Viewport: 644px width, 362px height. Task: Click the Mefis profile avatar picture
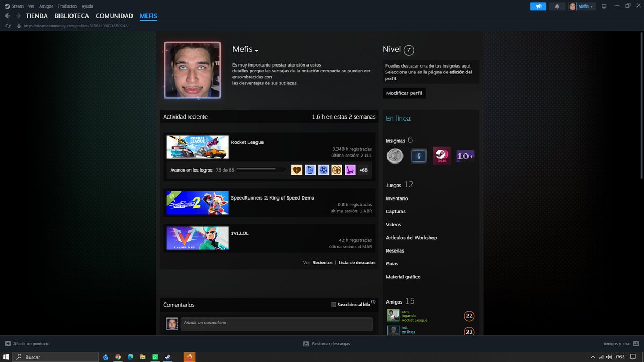193,70
